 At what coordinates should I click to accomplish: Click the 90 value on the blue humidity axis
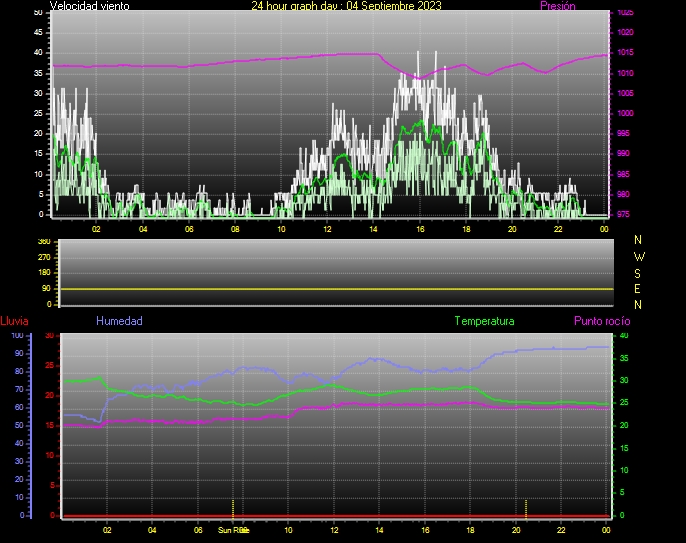click(x=19, y=353)
